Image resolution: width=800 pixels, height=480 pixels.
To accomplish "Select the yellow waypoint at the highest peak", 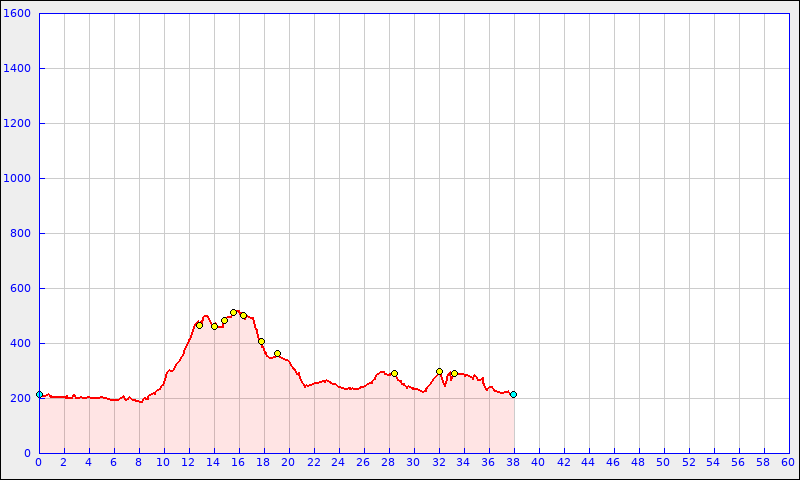I will (233, 312).
